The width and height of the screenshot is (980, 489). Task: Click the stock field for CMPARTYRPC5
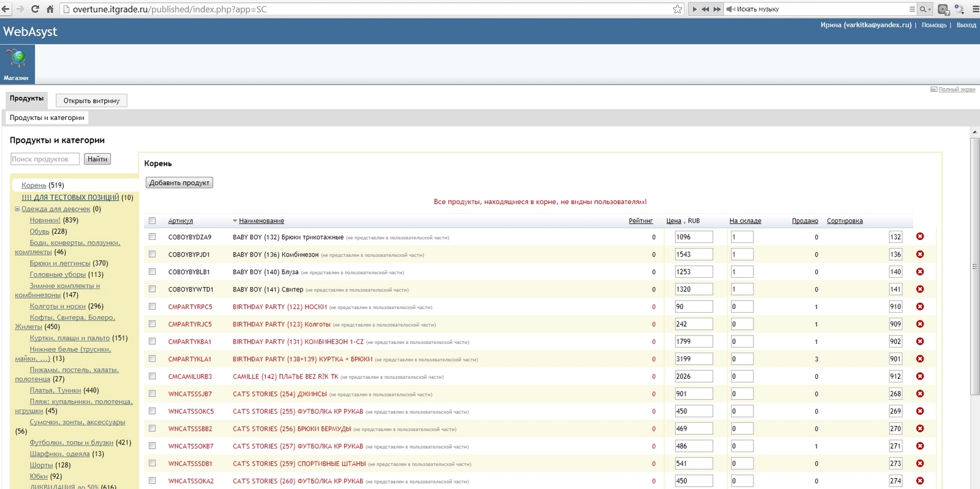coord(742,307)
